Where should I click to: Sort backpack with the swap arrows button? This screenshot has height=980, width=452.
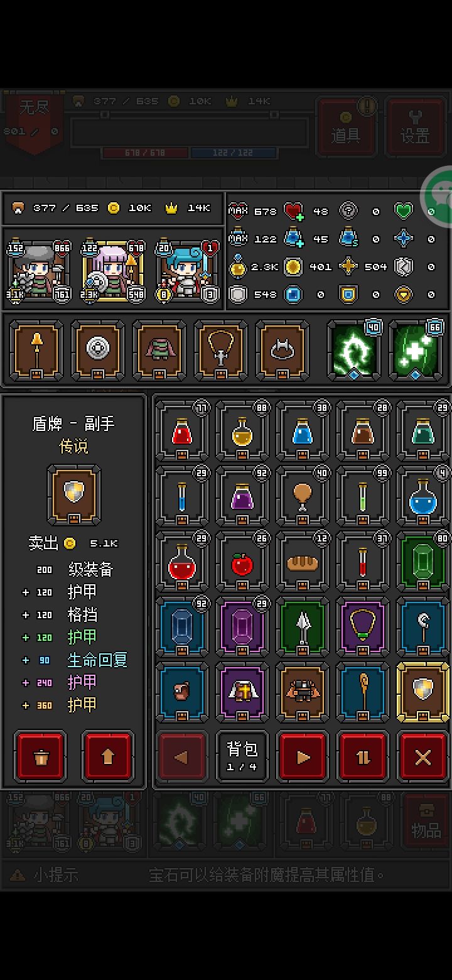(363, 756)
